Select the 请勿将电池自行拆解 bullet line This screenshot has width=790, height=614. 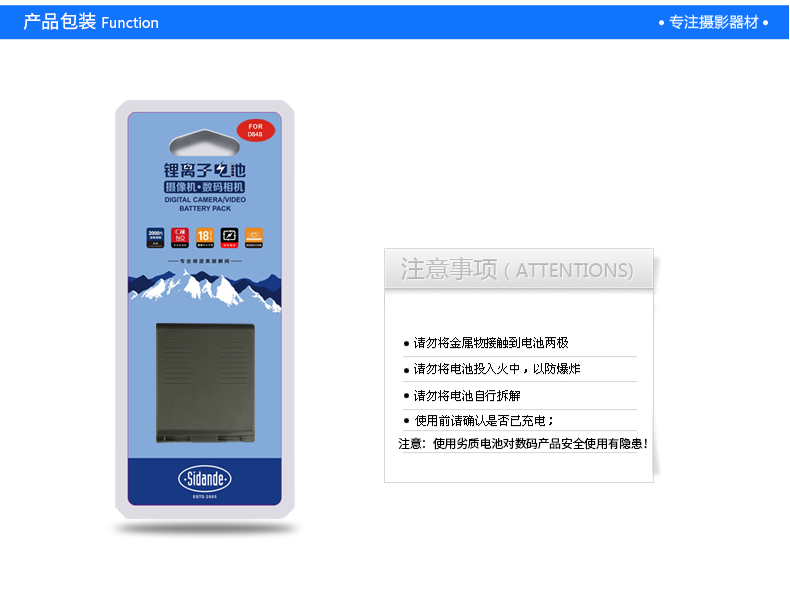[462, 396]
